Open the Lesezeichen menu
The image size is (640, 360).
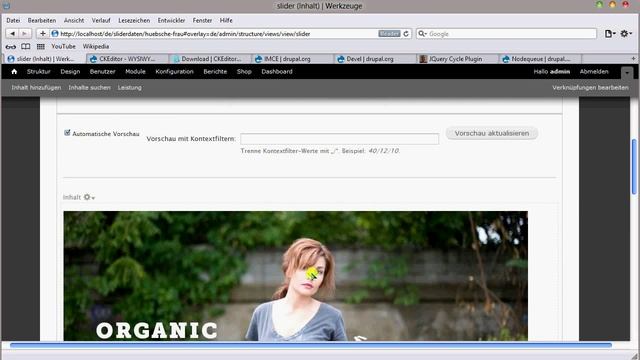pyautogui.click(x=134, y=20)
